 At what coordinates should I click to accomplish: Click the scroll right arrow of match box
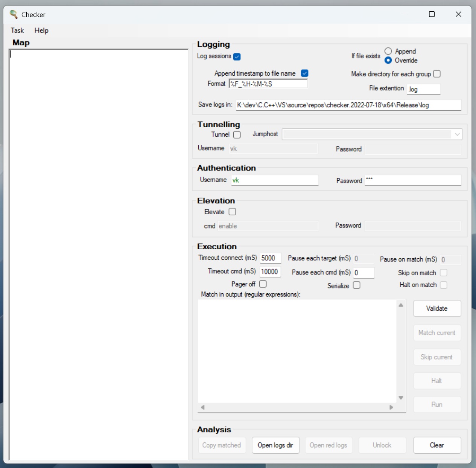coord(391,407)
